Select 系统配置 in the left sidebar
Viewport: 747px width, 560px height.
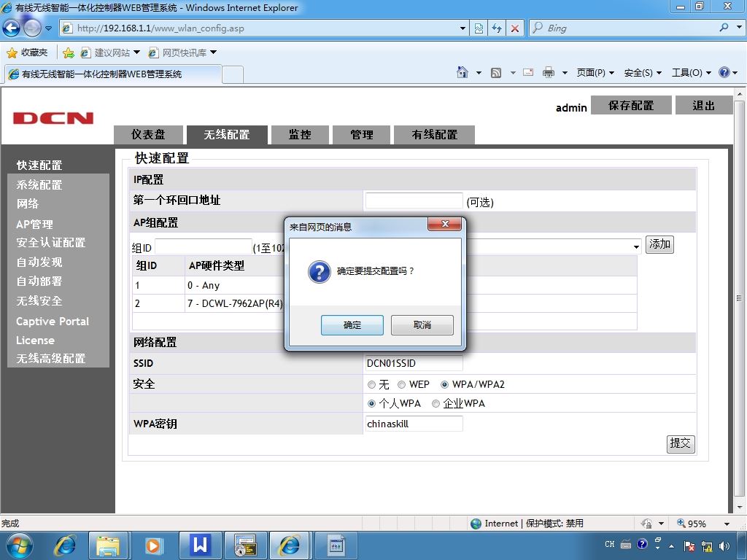(39, 184)
